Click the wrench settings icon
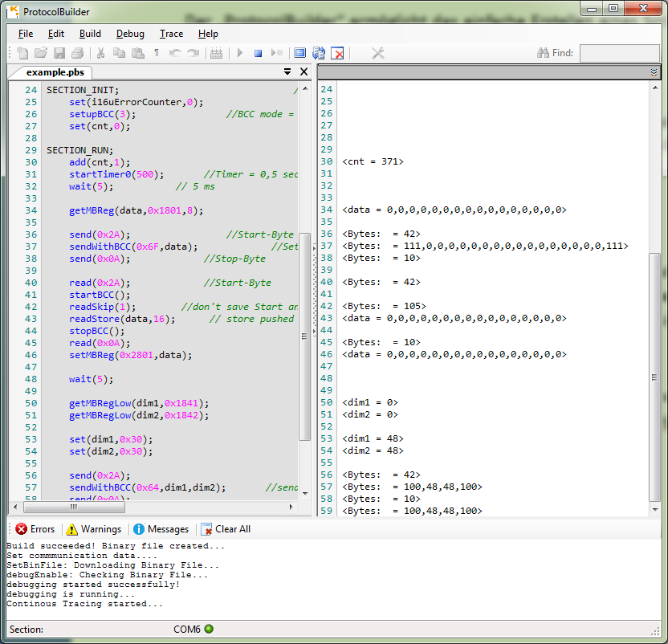Screen dimensions: 668x644 (x=378, y=53)
